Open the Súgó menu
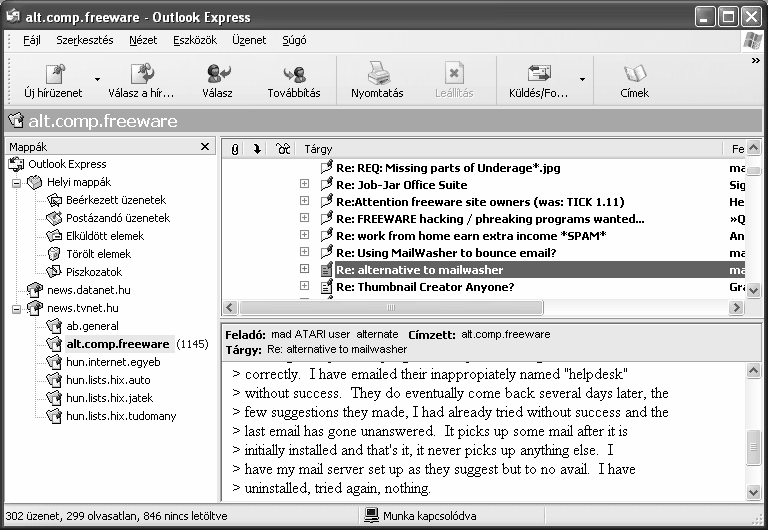Viewport: 768px width, 530px height. pos(294,40)
